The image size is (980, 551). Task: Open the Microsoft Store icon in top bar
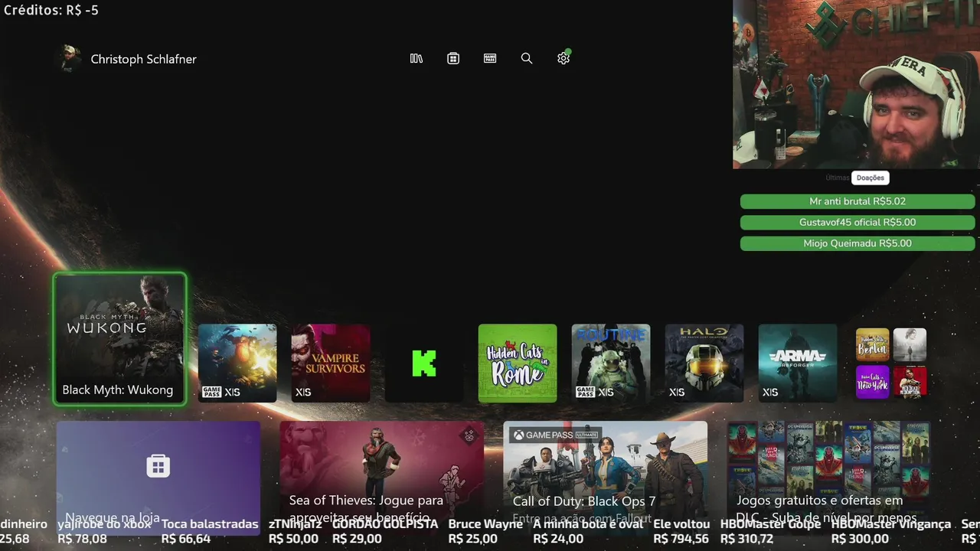point(453,58)
